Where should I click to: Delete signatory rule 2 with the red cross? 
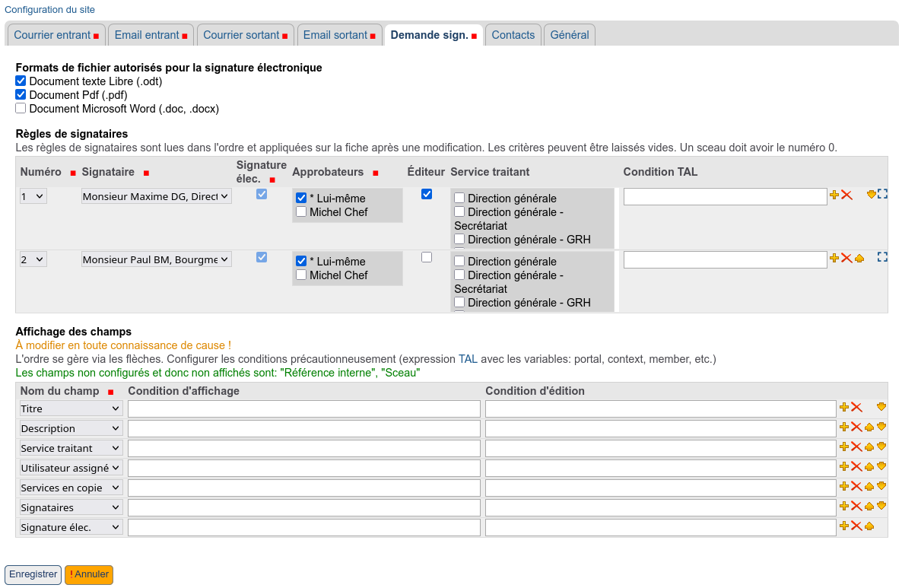pos(846,258)
